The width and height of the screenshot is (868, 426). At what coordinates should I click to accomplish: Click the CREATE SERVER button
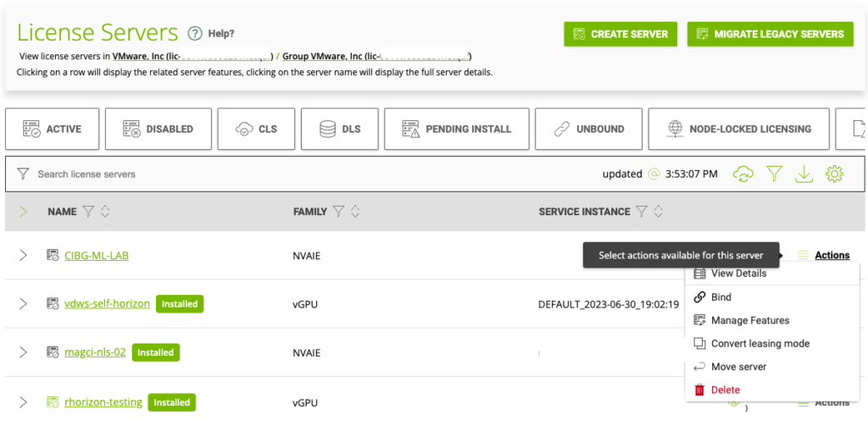point(620,34)
